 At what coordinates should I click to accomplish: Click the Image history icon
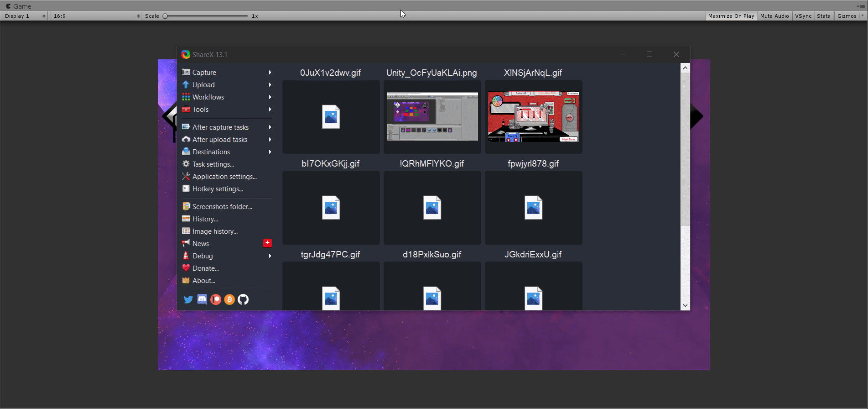[x=186, y=231]
